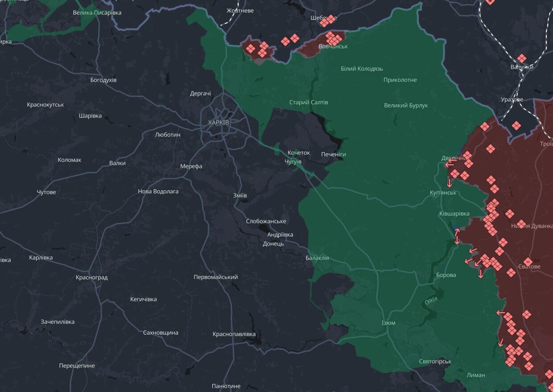The width and height of the screenshot is (553, 392).
Task: Select the Балаклія label
Action: pyautogui.click(x=317, y=258)
